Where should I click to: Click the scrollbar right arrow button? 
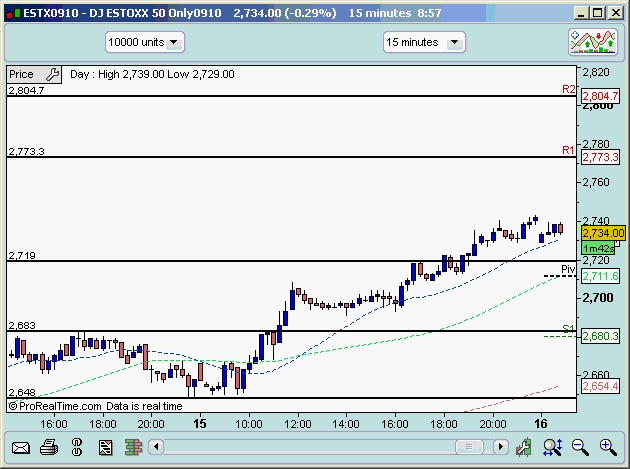tap(501, 446)
